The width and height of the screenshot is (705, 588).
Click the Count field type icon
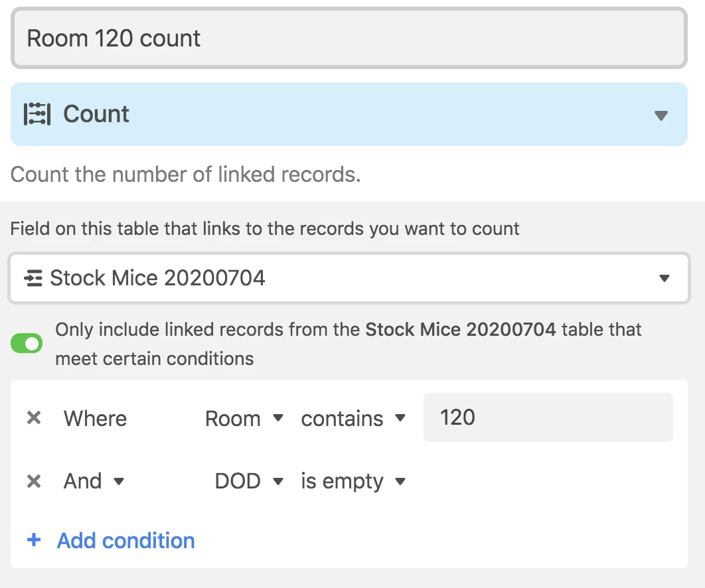37,114
